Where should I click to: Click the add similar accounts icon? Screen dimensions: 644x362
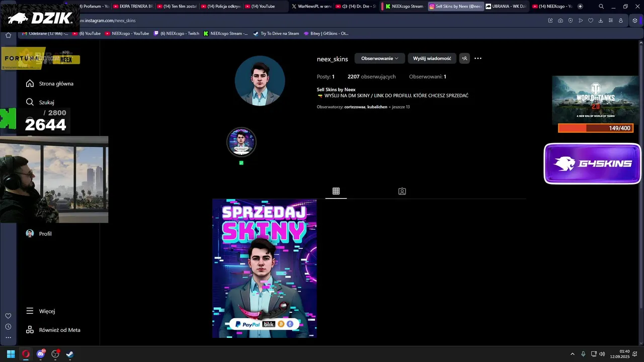coord(464,58)
